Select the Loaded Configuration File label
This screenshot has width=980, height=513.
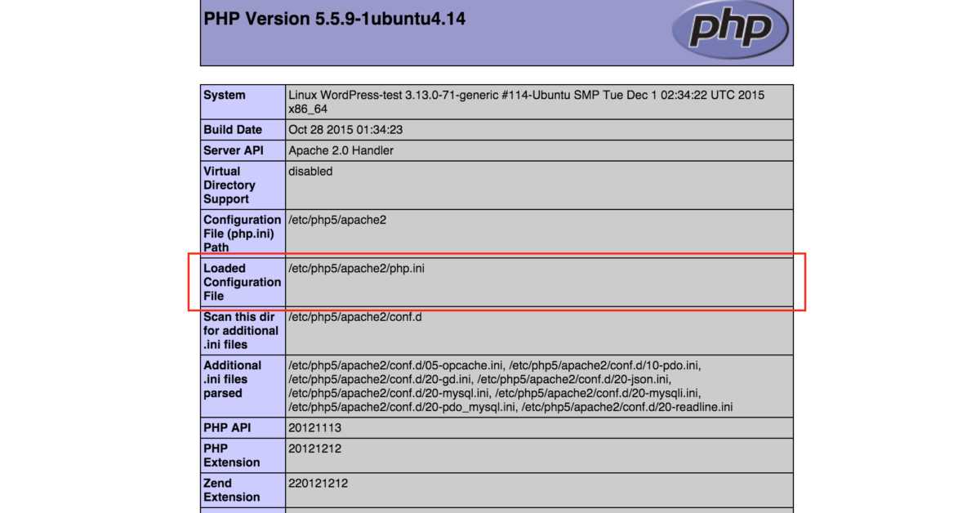[x=243, y=282]
